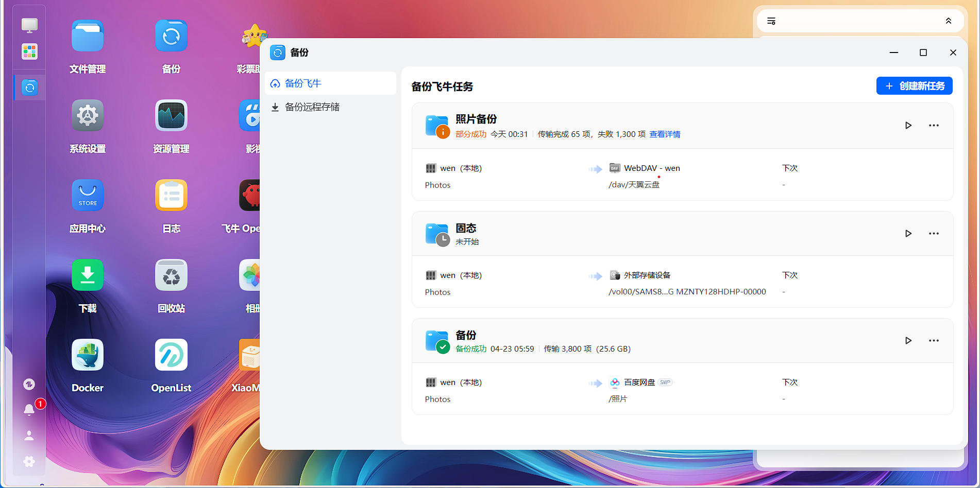The width and height of the screenshot is (980, 488).
Task: Open the widget filter settings icon
Action: pyautogui.click(x=771, y=21)
